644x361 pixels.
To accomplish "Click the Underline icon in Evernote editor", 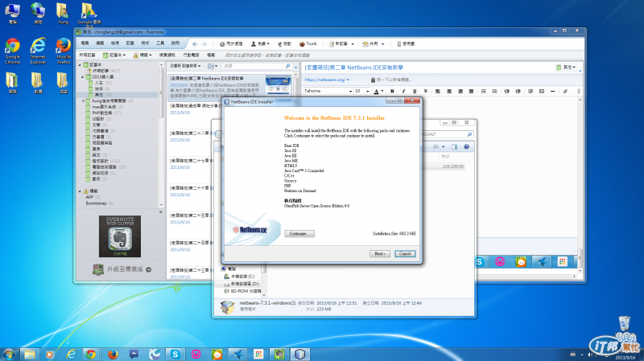I will click(415, 91).
